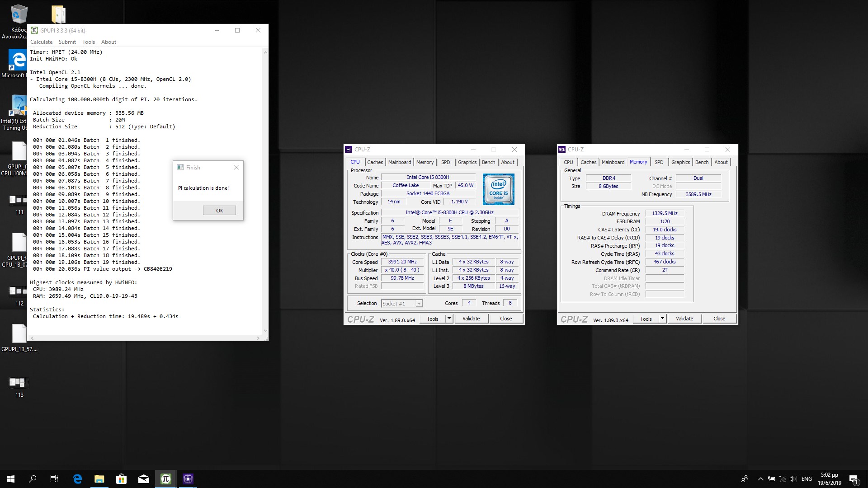Switch to Mainboard tab in left CPU-Z window
This screenshot has height=488, width=868.
pyautogui.click(x=400, y=162)
